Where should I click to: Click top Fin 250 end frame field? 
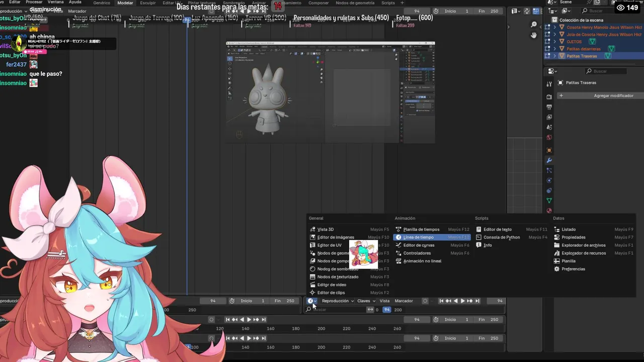click(489, 11)
